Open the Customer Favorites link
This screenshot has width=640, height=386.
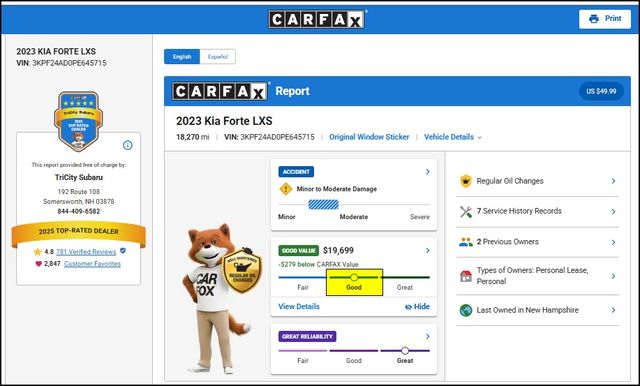pos(92,264)
